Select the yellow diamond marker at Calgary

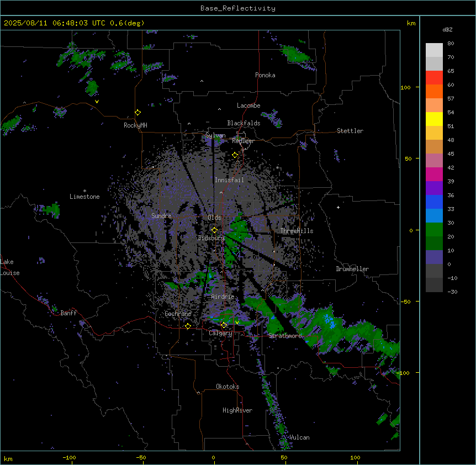click(x=224, y=325)
